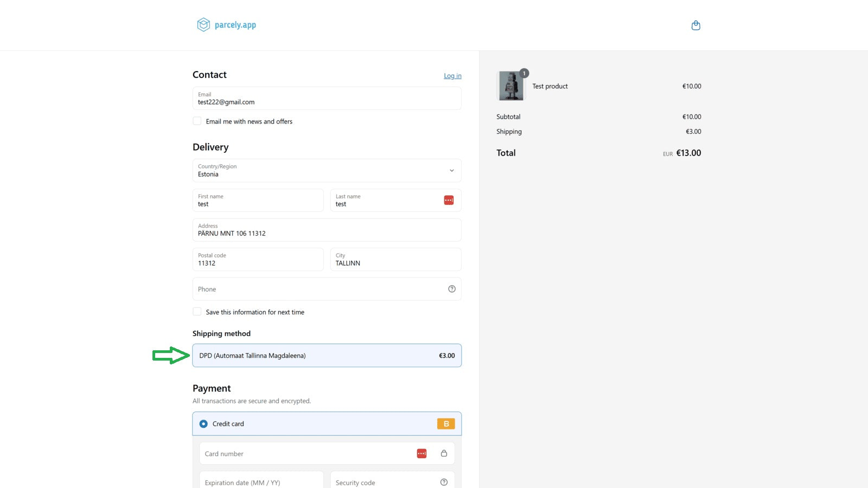Click the Shipping method heading
The height and width of the screenshot is (488, 868).
click(x=221, y=333)
